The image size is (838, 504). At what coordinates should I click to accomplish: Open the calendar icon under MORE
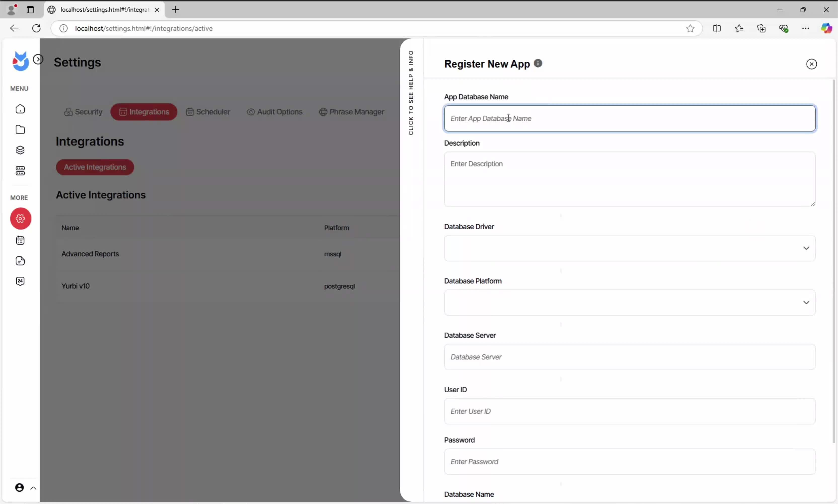click(20, 240)
